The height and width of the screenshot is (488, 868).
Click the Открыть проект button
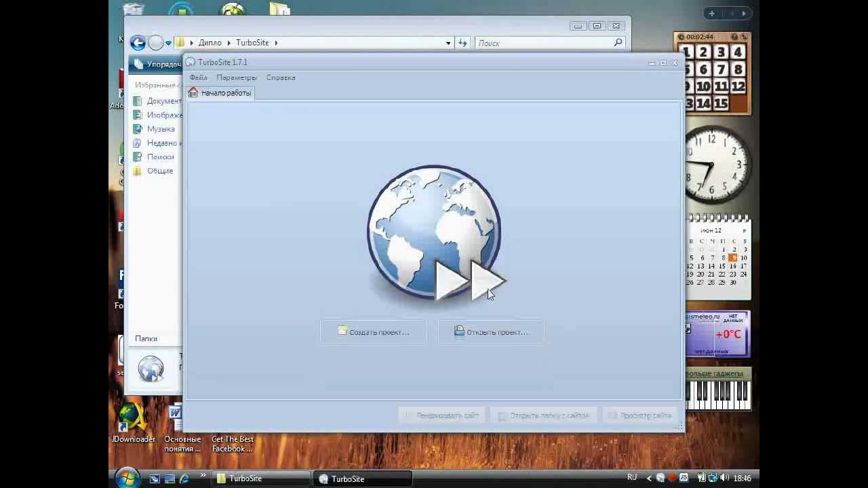point(491,332)
